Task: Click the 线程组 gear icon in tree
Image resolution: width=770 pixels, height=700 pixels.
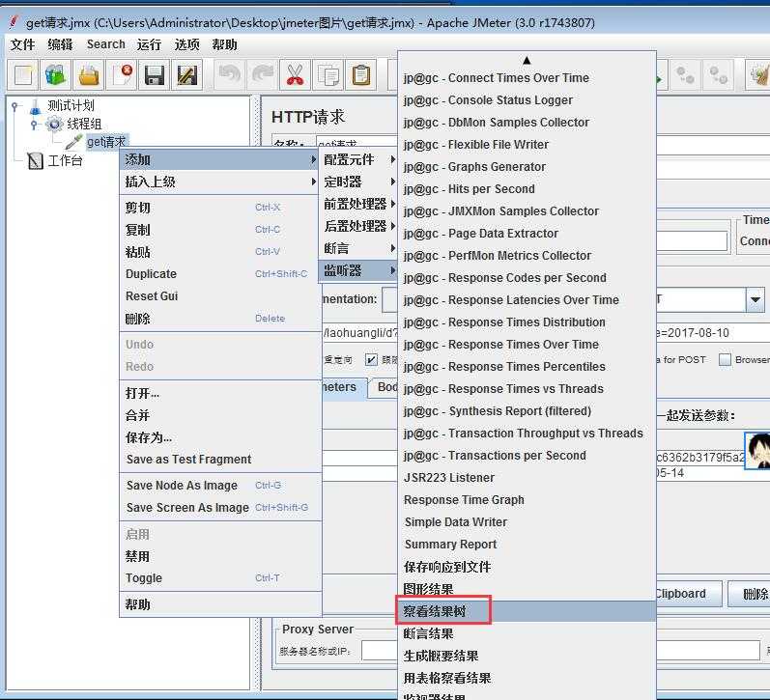Action: [54, 125]
